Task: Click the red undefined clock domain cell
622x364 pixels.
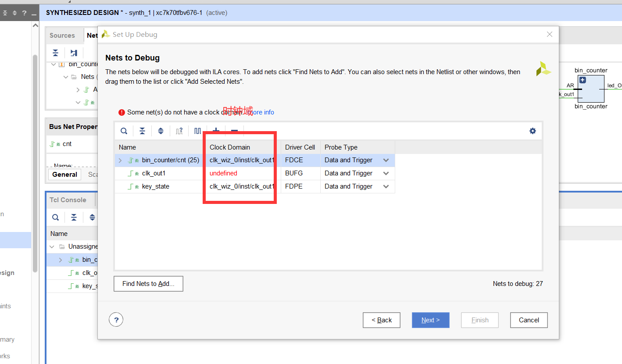Action: [x=223, y=173]
